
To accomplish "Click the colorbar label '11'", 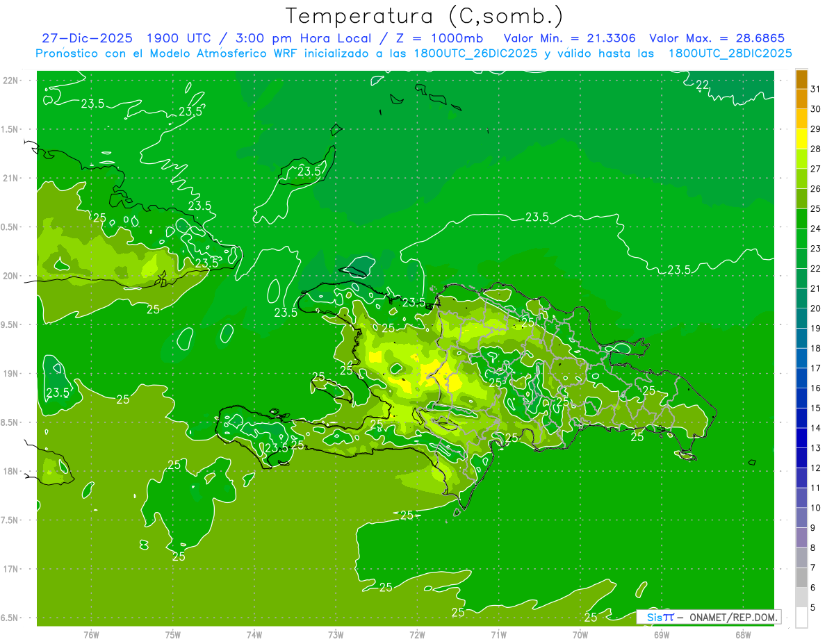I will 815,488.
